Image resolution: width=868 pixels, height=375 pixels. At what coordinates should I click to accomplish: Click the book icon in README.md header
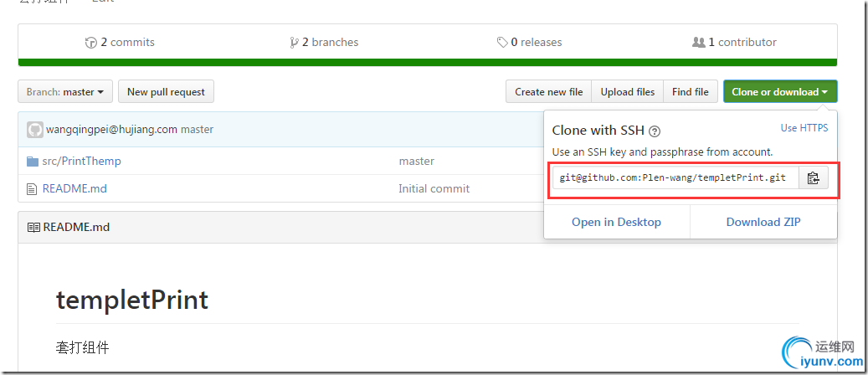[33, 227]
